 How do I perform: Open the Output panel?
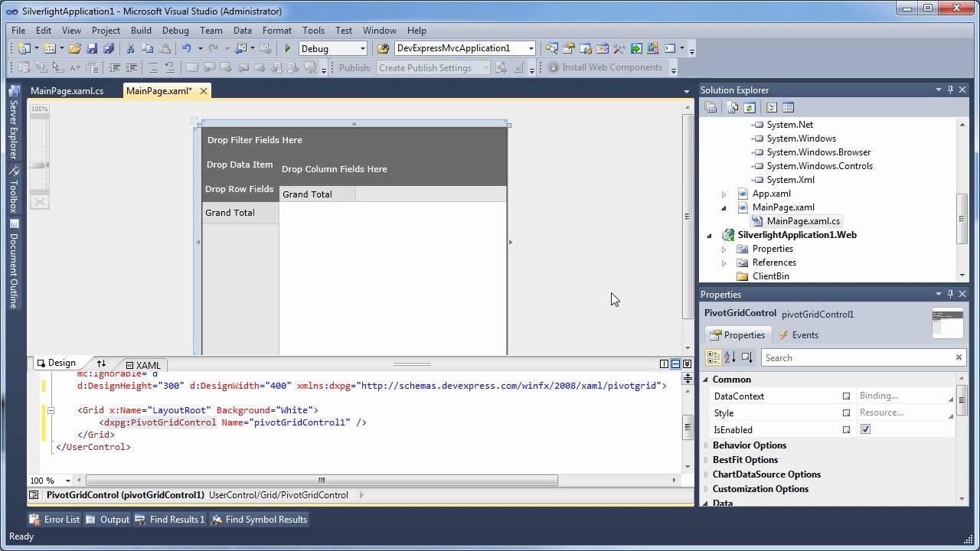click(x=107, y=520)
